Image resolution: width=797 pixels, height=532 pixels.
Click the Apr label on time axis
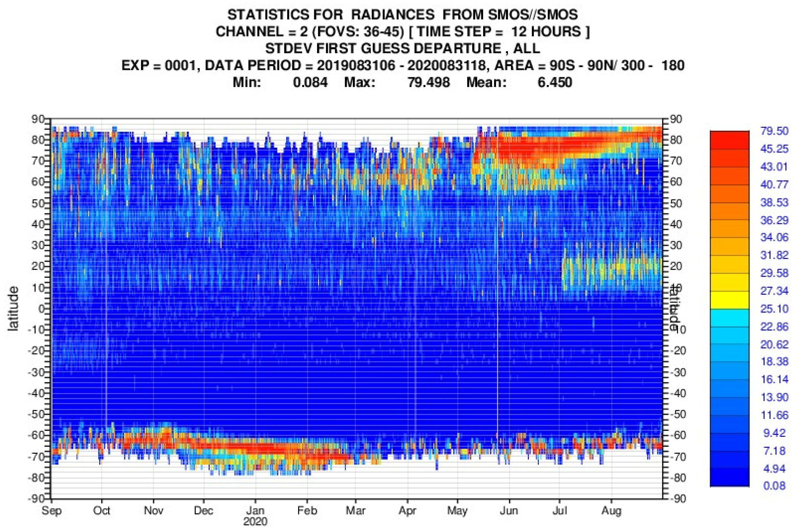tap(407, 511)
